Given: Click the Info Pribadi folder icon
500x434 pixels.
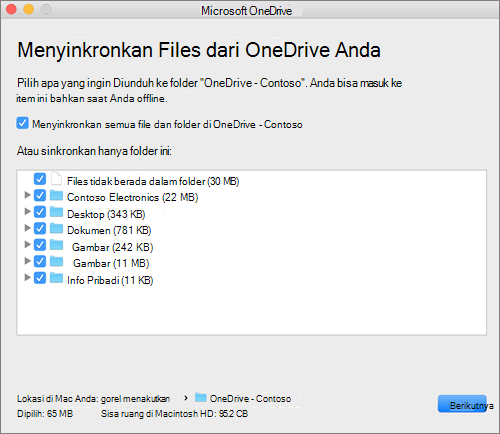Looking at the screenshot, I should (56, 277).
